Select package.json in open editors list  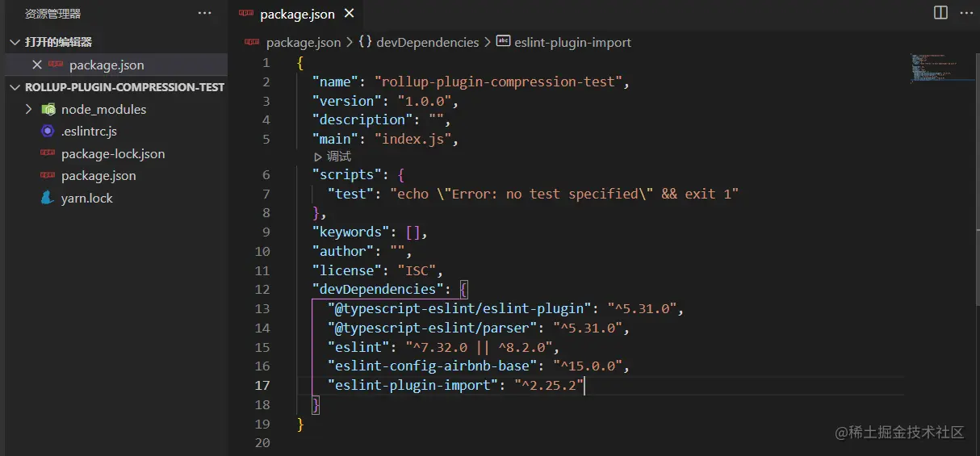107,65
